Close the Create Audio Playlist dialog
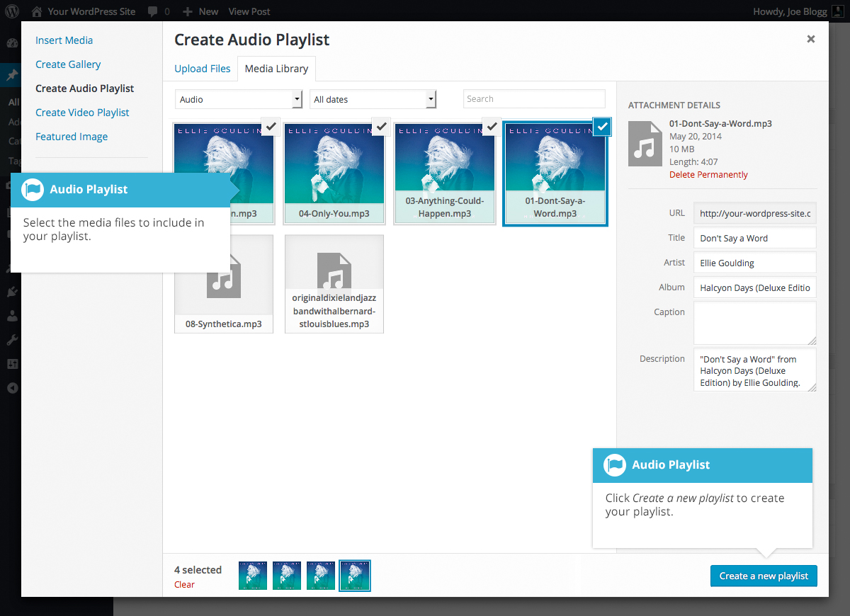 pyautogui.click(x=811, y=39)
